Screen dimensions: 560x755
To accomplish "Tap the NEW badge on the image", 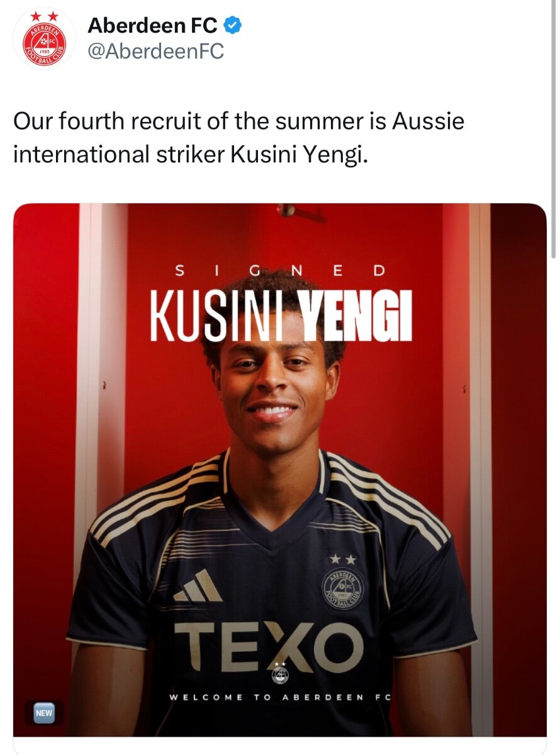I will (x=43, y=713).
